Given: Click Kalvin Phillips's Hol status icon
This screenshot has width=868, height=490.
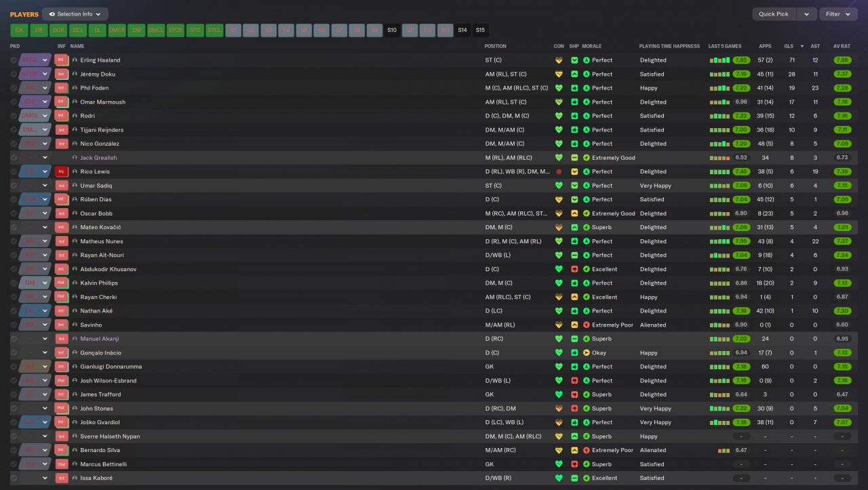Looking at the screenshot, I should [61, 283].
